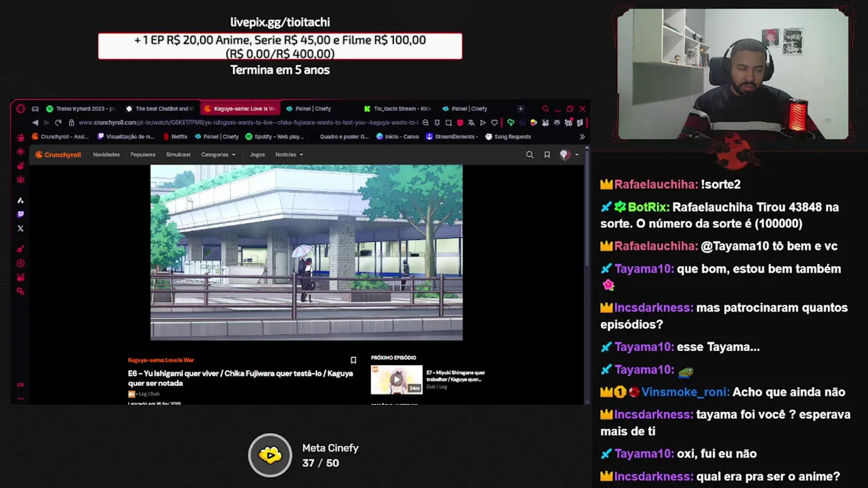Click the translate page icon
This screenshot has width=868, height=488.
(x=471, y=123)
